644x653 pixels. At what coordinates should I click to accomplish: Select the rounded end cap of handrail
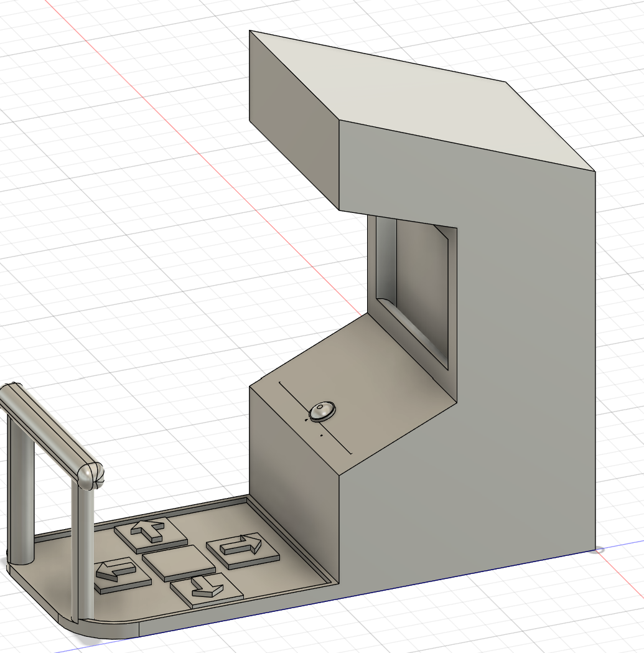[x=90, y=476]
